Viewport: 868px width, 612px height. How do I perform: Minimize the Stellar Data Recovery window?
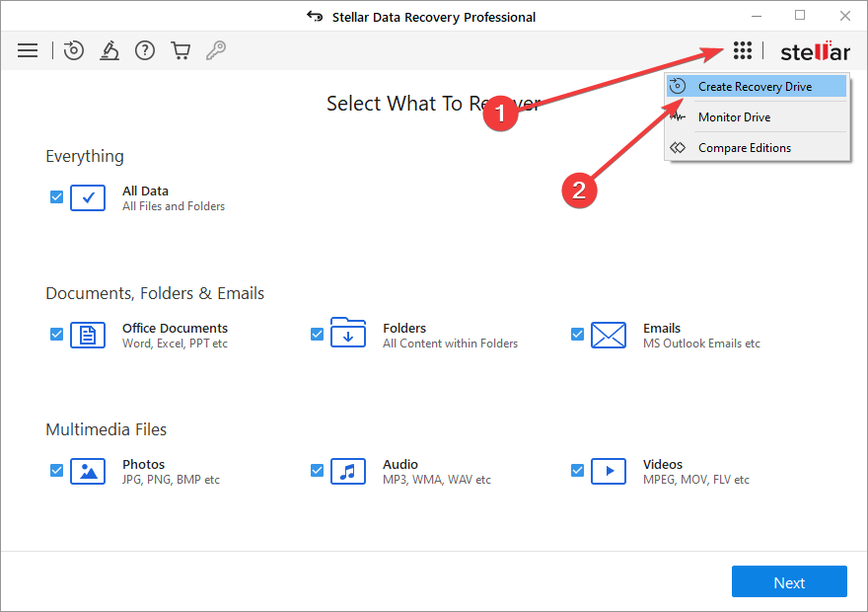(x=757, y=16)
